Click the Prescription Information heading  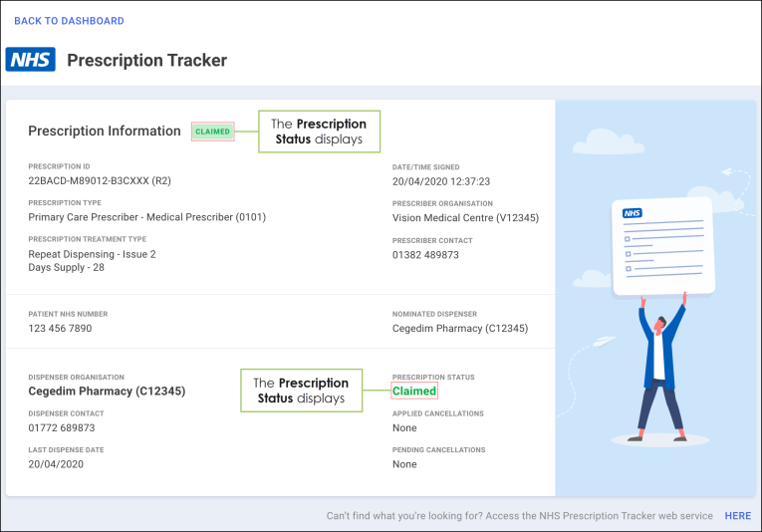[x=105, y=132]
